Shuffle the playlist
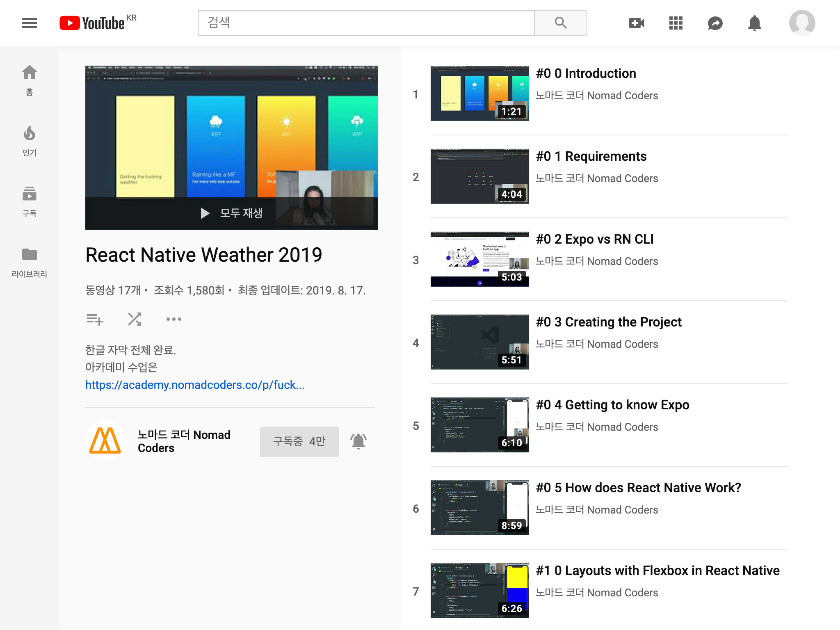Image resolution: width=840 pixels, height=630 pixels. click(135, 319)
